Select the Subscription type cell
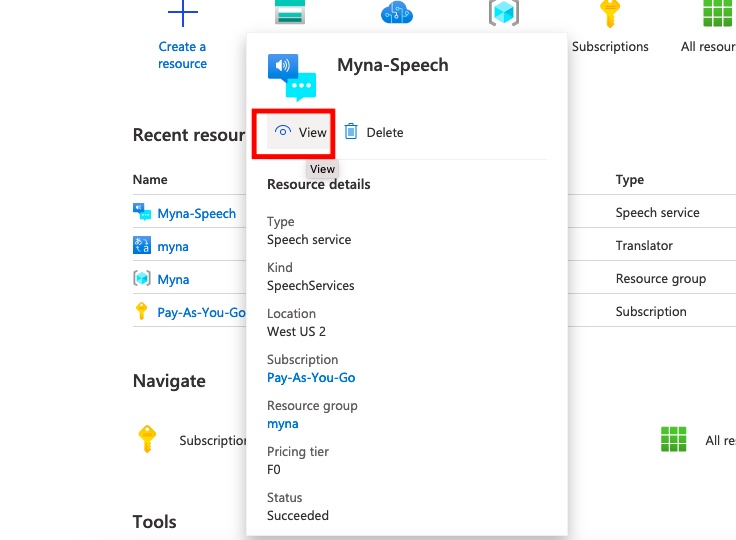Screen dimensions: 736x540 click(x=651, y=312)
